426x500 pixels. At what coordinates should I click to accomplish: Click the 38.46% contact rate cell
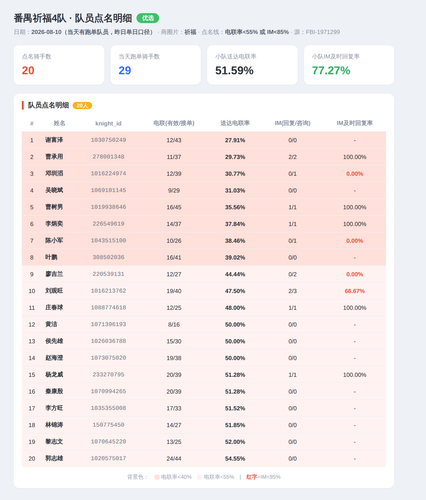[235, 241]
